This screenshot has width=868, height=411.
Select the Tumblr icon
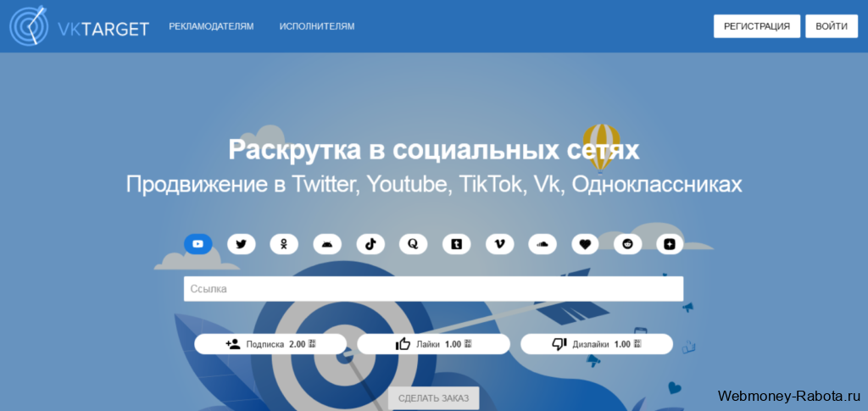456,244
